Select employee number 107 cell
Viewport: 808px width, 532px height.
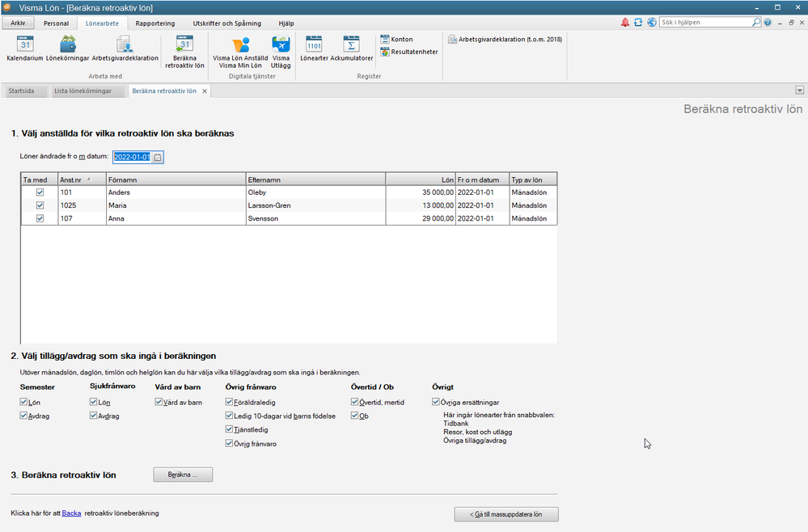[82, 218]
